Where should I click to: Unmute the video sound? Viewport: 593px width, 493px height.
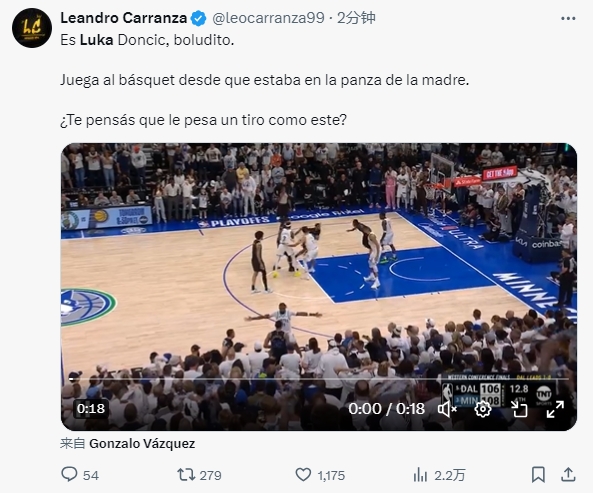coord(447,409)
